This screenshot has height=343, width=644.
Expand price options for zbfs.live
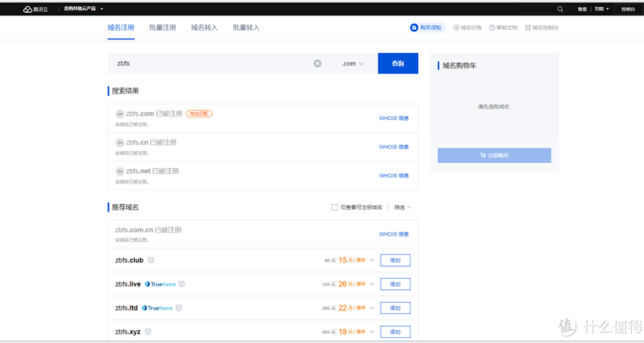pos(372,284)
